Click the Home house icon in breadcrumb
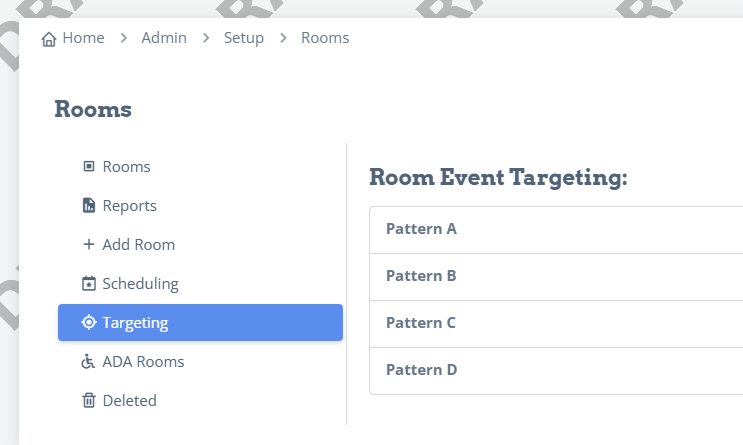The height and width of the screenshot is (445, 743). [x=49, y=39]
